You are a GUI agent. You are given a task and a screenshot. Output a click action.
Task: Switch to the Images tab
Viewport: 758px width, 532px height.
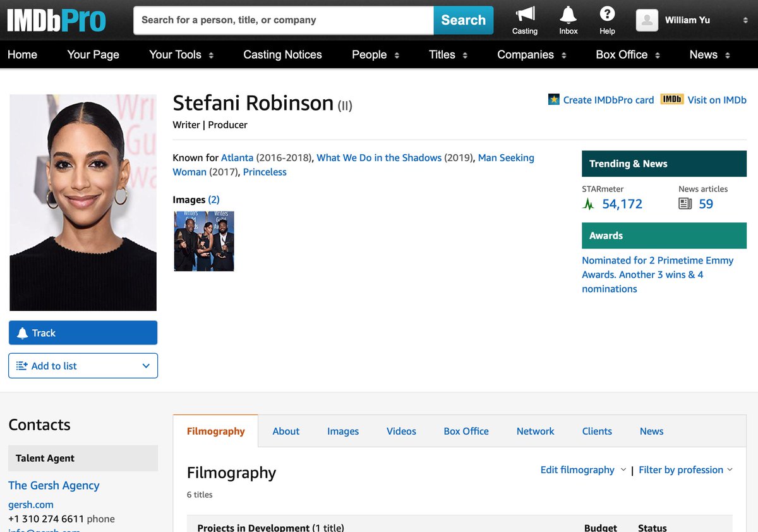tap(343, 431)
